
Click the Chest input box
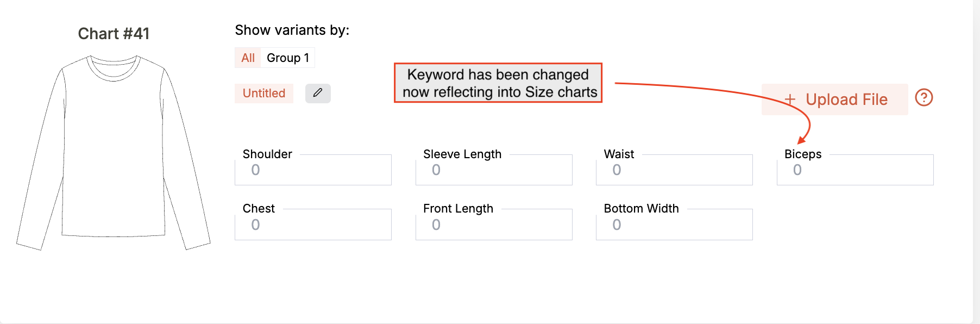coord(313,225)
